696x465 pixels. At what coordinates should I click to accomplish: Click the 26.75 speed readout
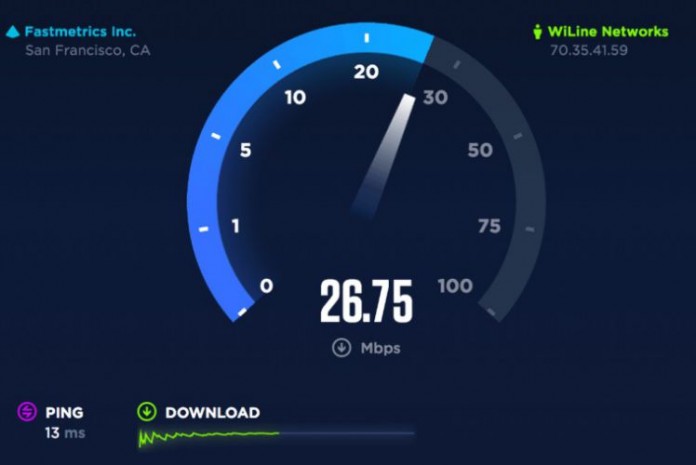[x=367, y=301]
